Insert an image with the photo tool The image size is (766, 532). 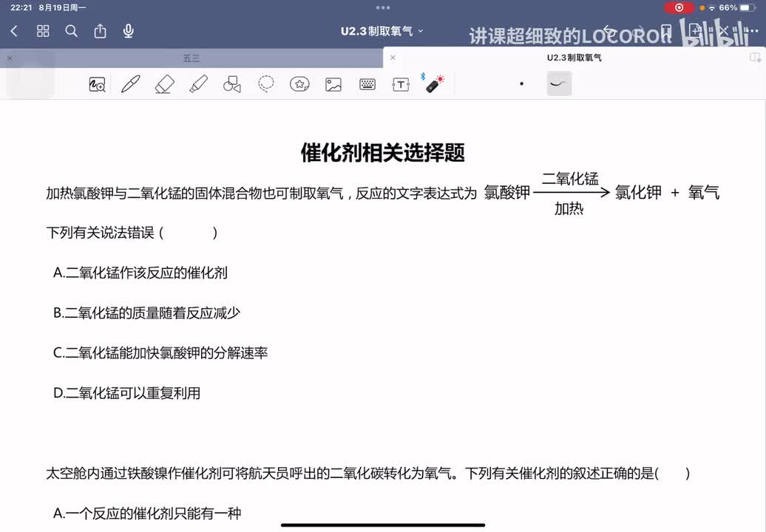point(333,84)
